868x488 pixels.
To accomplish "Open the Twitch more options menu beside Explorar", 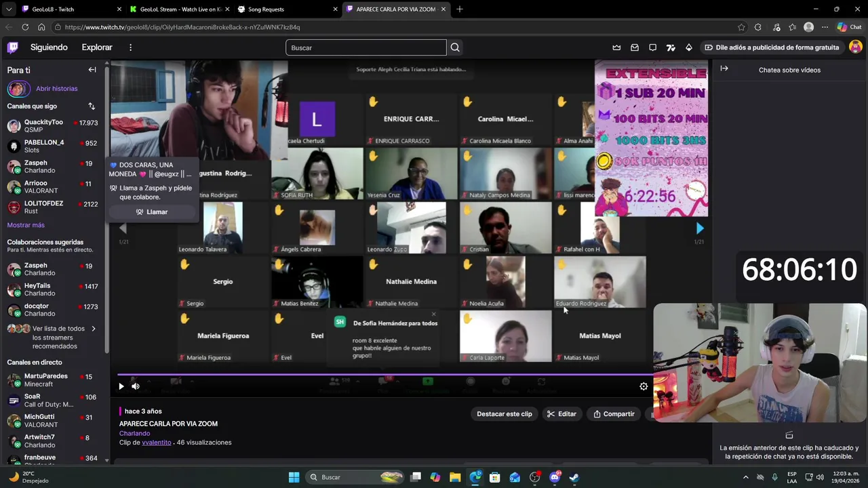I will coord(130,47).
